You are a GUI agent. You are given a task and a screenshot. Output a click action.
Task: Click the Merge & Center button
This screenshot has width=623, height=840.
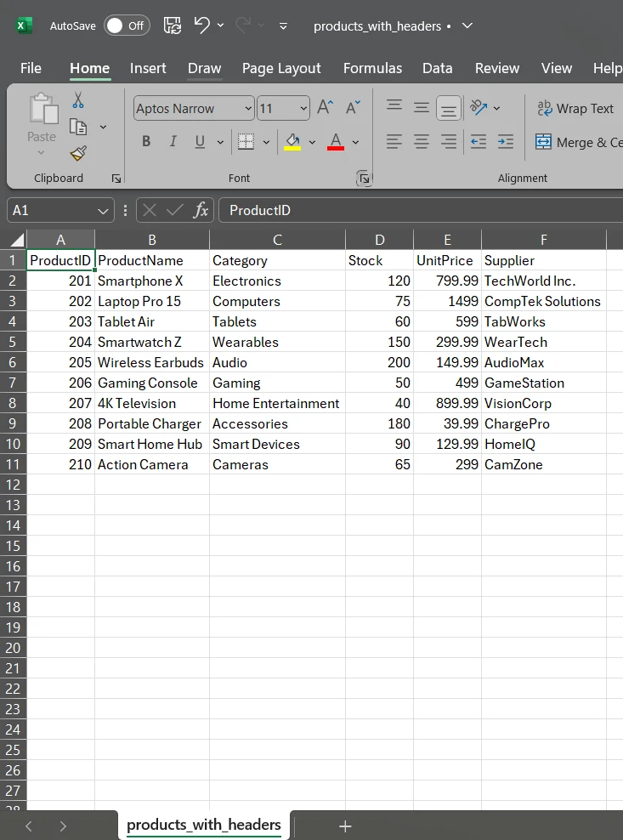pos(579,142)
